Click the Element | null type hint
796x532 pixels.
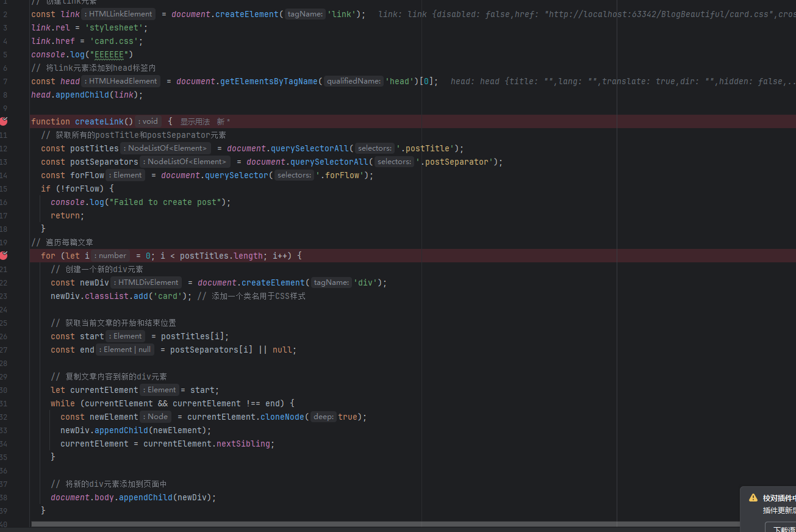point(126,350)
